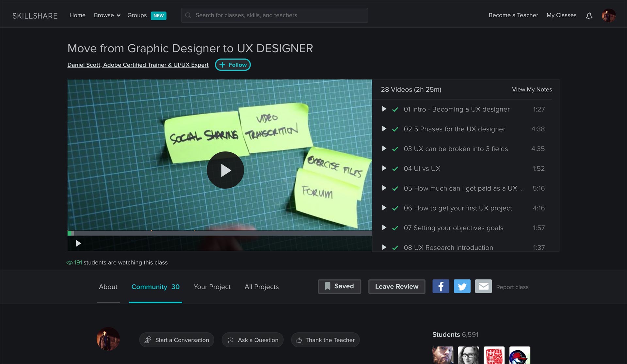627x364 pixels.
Task: Click Report class link
Action: pos(512,287)
